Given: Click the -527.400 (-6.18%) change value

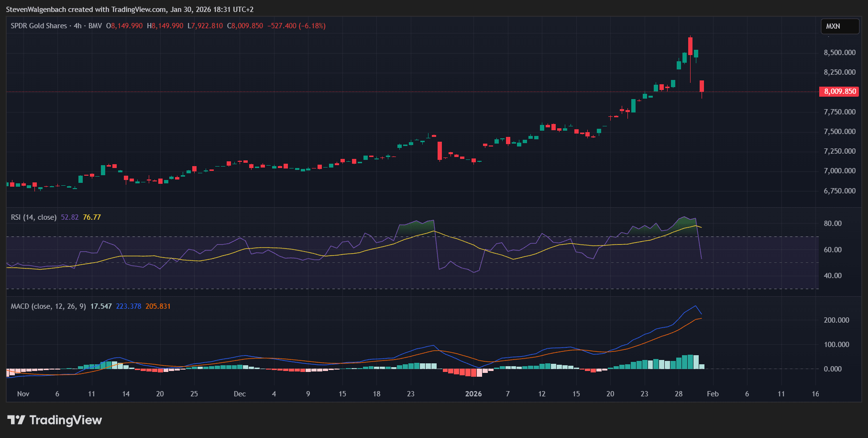Looking at the screenshot, I should coord(296,26).
